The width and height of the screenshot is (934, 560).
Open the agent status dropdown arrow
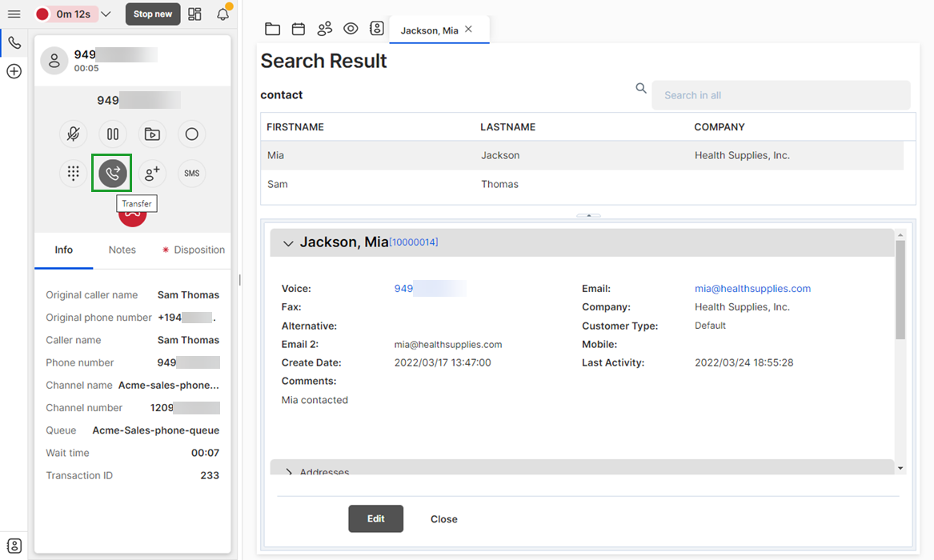[106, 14]
